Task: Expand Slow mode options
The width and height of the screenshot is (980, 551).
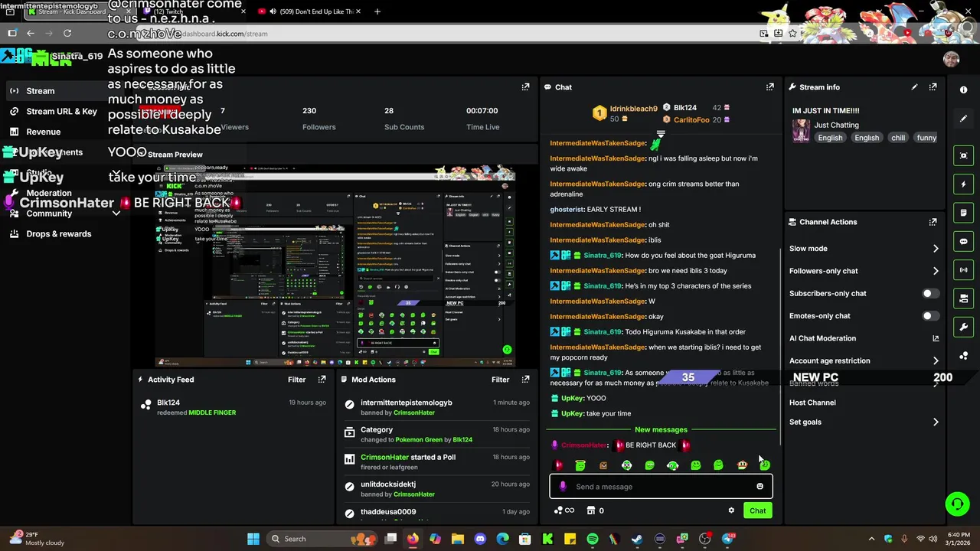Action: pyautogui.click(x=936, y=249)
